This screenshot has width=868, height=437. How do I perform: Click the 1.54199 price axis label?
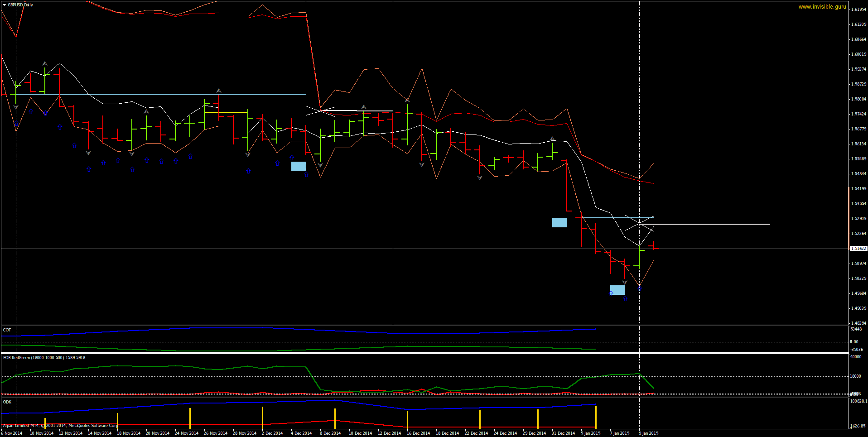point(859,189)
